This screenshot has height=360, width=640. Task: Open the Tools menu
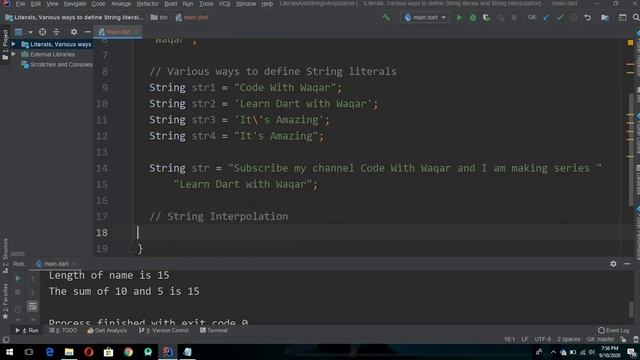click(206, 4)
